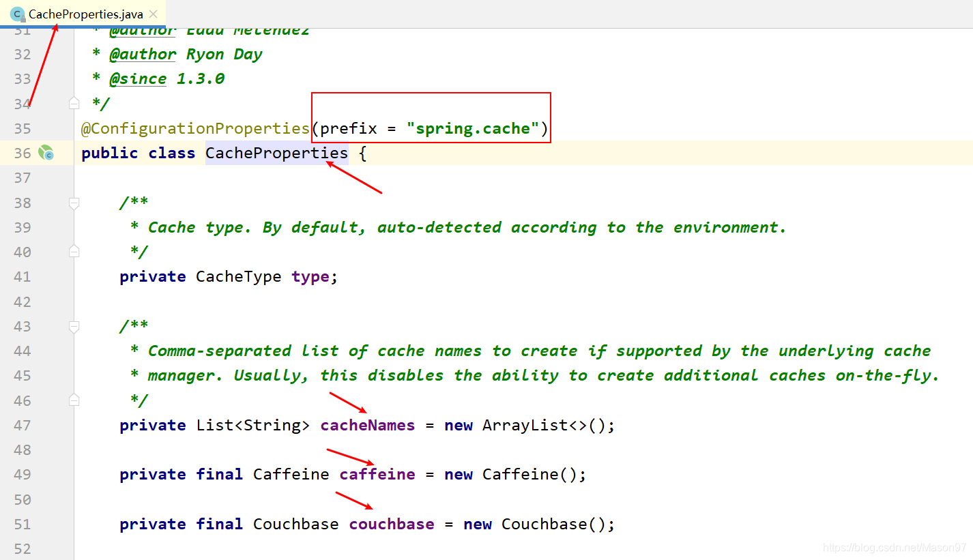This screenshot has width=973, height=560.
Task: Collapse the Javadoc comment at line 43
Action: 74,326
